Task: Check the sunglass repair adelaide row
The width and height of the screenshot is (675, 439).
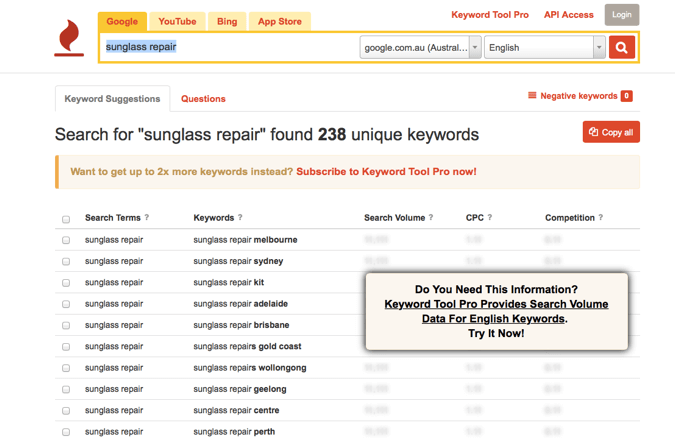Action: [66, 304]
